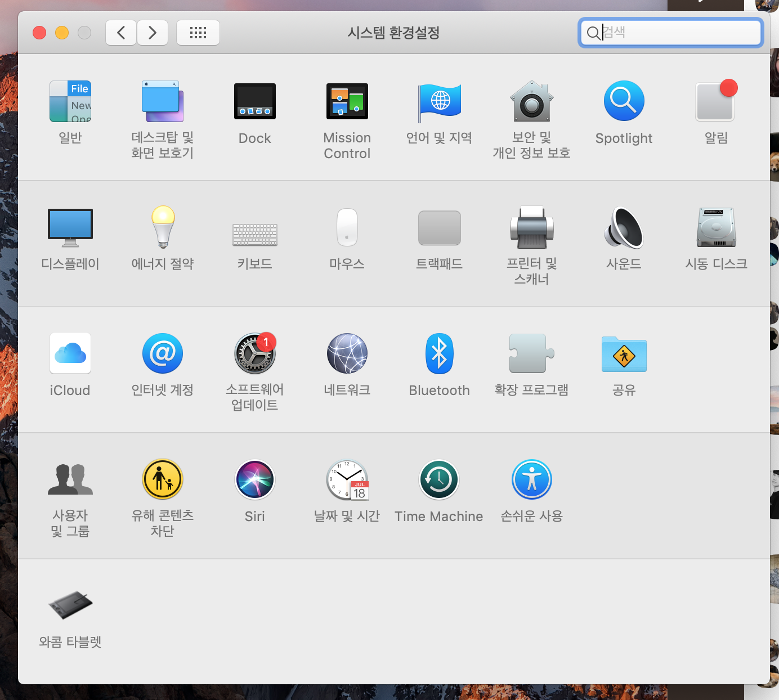Show all preferences grid button
The width and height of the screenshot is (779, 700).
(198, 33)
